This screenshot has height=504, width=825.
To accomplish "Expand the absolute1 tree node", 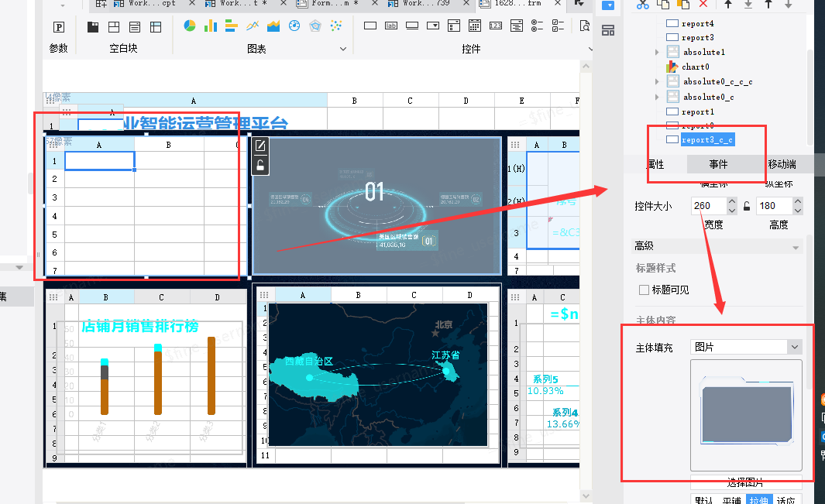I will 657,52.
